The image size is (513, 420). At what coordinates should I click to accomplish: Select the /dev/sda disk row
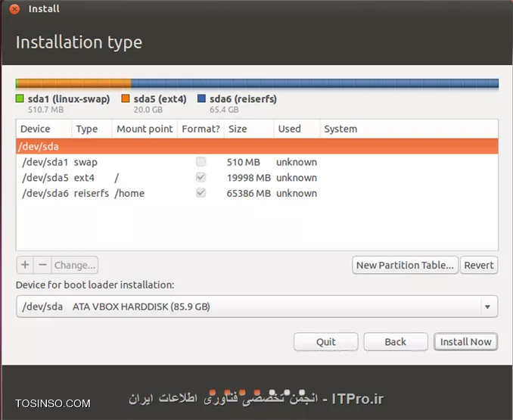click(257, 146)
